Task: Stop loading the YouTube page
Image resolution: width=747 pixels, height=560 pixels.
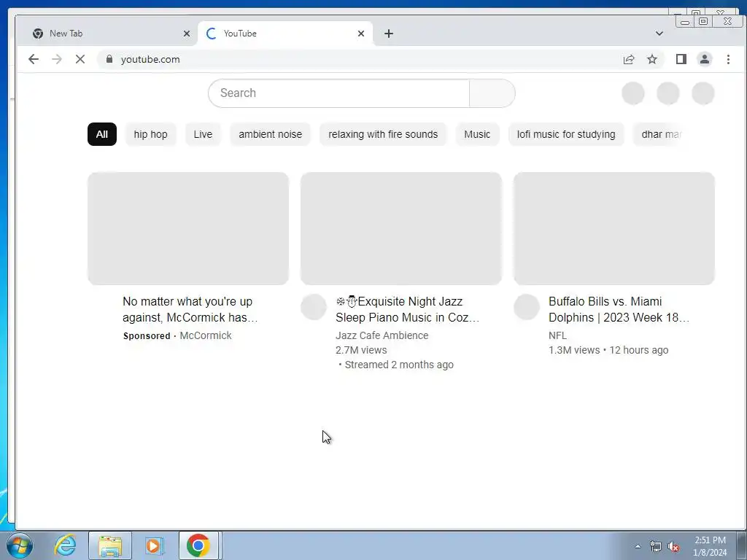Action: click(x=80, y=59)
